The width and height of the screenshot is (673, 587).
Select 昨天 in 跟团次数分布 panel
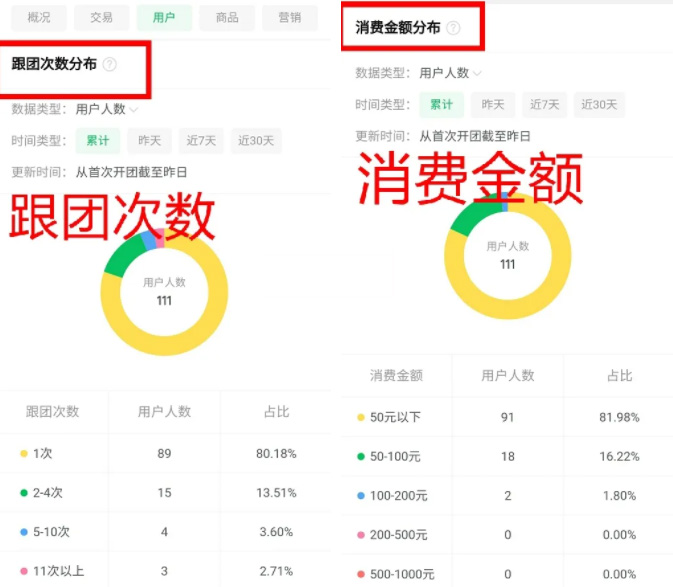coord(149,141)
